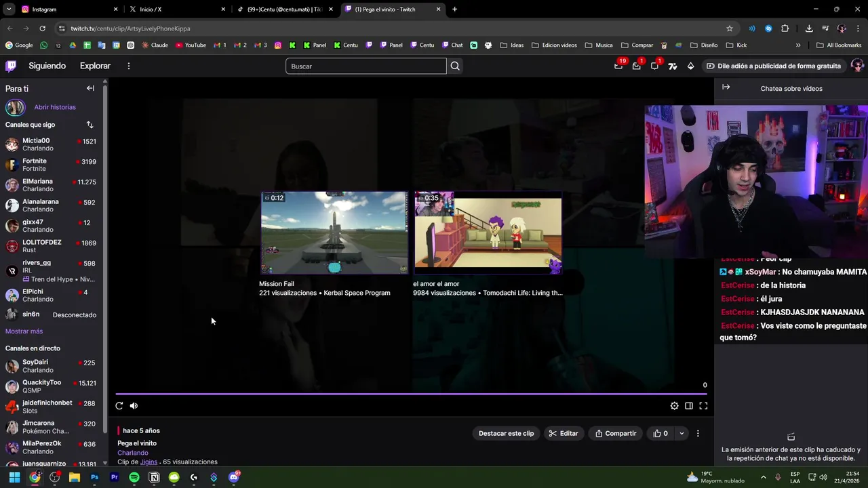Go to Siguiendo page
868x488 pixels.
(47, 66)
